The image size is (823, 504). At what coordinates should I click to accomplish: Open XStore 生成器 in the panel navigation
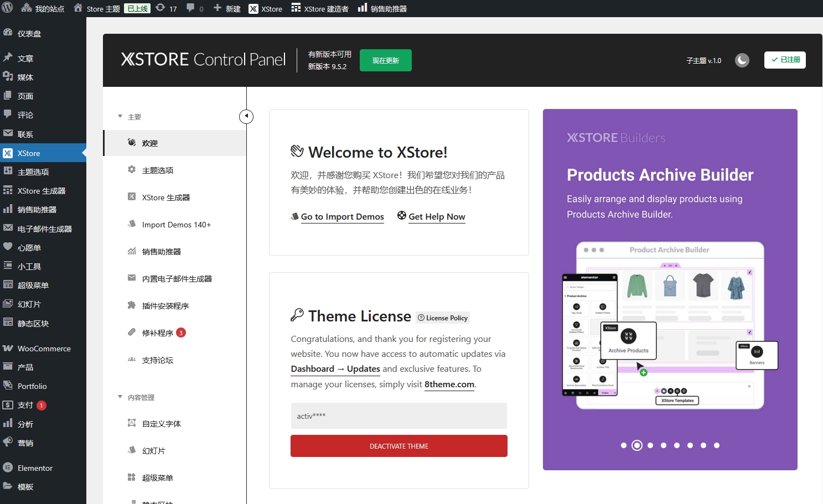click(175, 198)
